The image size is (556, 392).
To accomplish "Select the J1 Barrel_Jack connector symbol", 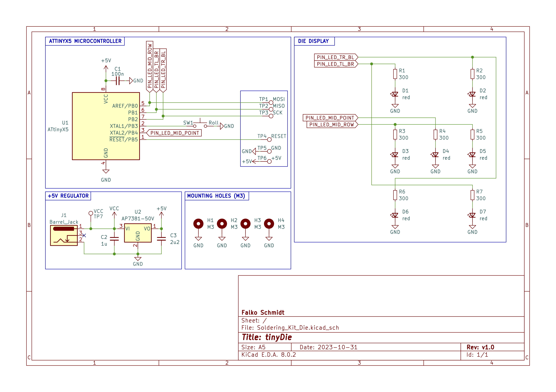I will coord(64,235).
